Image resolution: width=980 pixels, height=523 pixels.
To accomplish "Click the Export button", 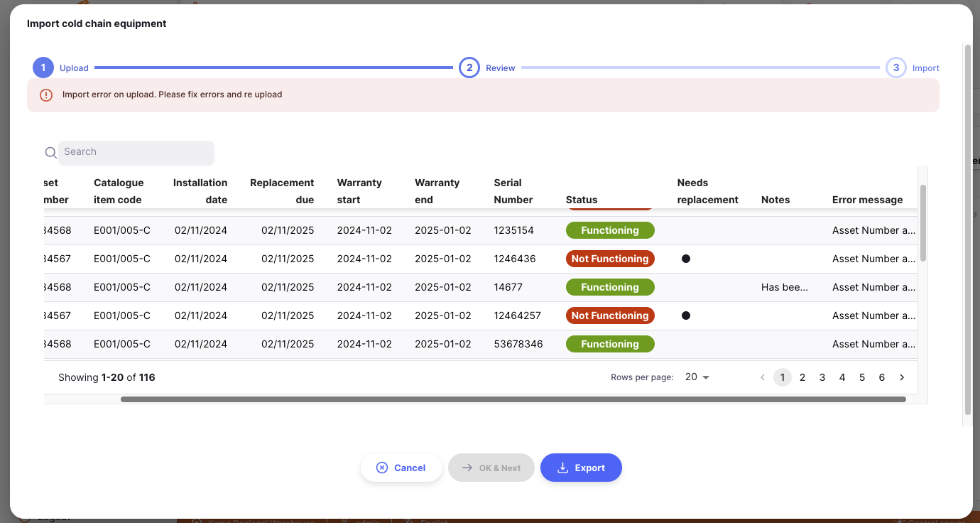I will pyautogui.click(x=581, y=468).
